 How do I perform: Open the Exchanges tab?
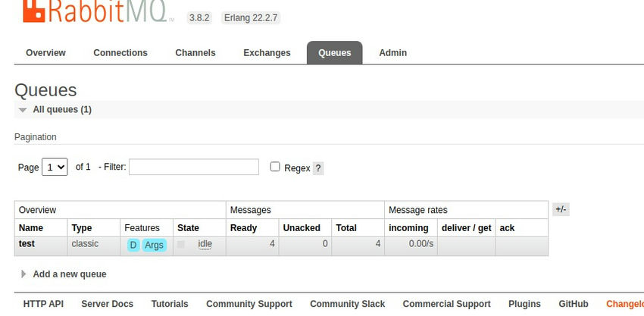tap(267, 53)
